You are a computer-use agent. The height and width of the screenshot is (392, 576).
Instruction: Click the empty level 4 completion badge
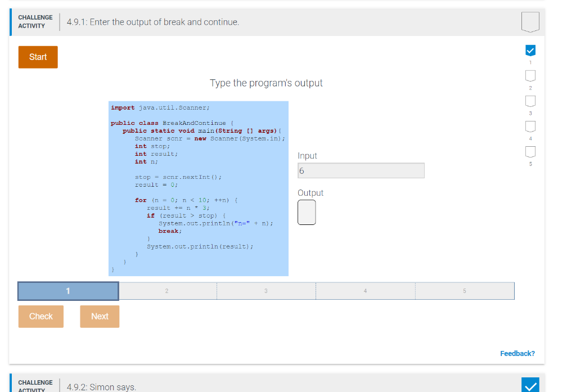coord(530,127)
